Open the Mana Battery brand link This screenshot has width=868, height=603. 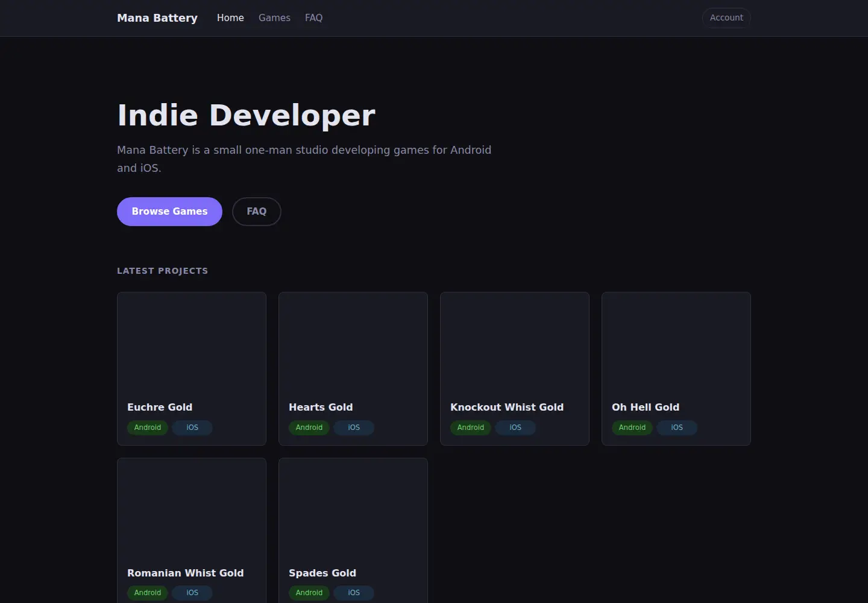pos(157,18)
